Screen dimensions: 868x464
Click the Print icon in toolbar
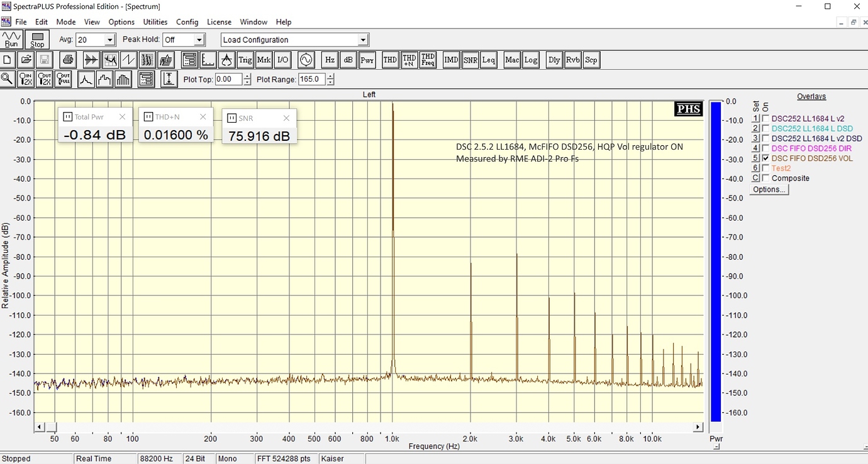pyautogui.click(x=68, y=60)
